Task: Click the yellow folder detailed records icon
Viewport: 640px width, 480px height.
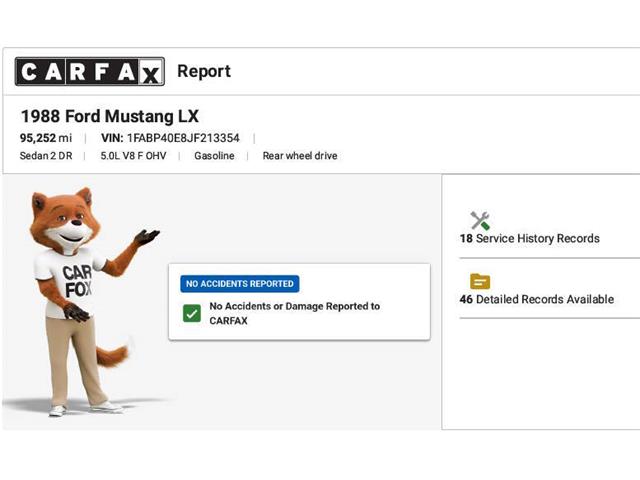Action: point(480,281)
